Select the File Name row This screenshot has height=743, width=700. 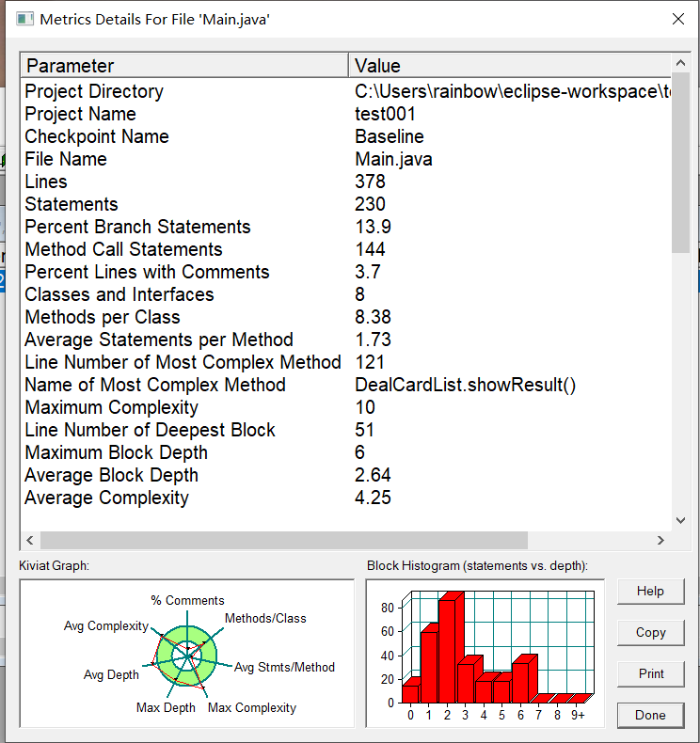point(346,159)
